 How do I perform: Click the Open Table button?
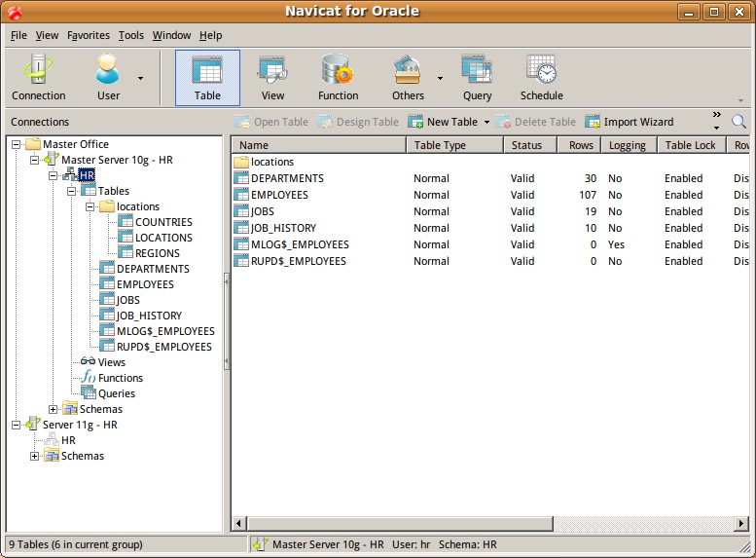(x=271, y=122)
